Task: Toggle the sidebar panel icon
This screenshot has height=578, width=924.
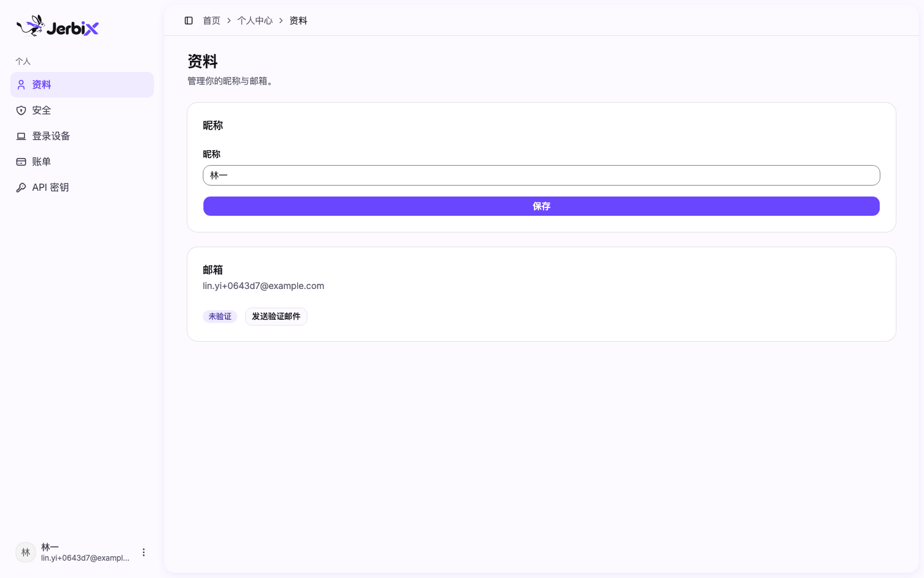Action: tap(189, 21)
